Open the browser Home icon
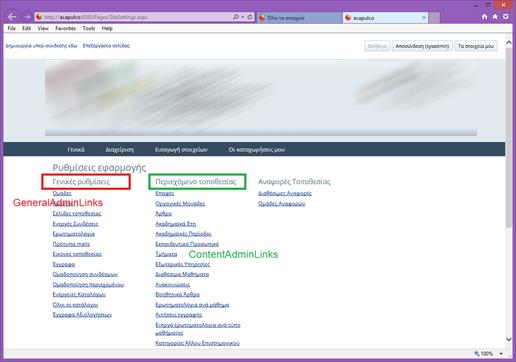Viewport: 516px width, 362px height. point(484,17)
